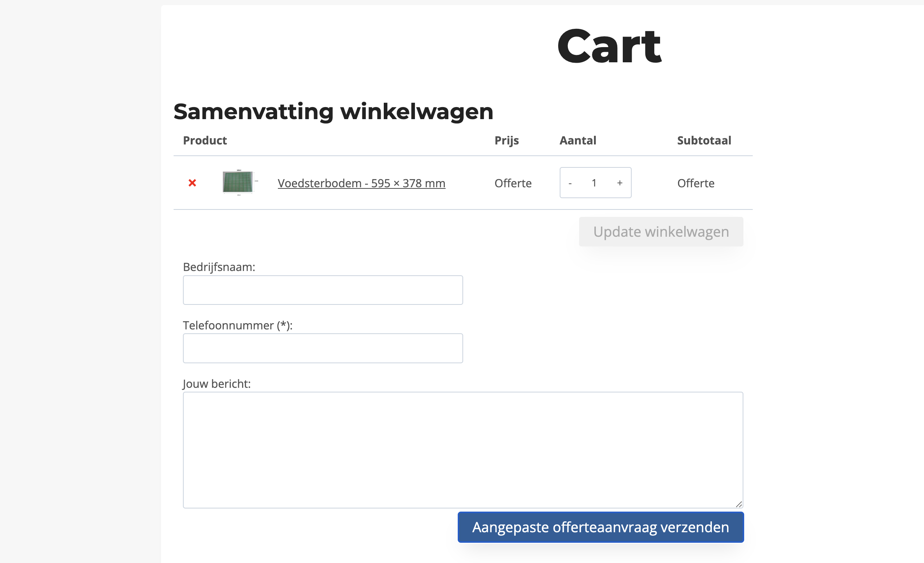Click the Subtotaal column header
Image resolution: width=924 pixels, height=563 pixels.
pos(704,140)
